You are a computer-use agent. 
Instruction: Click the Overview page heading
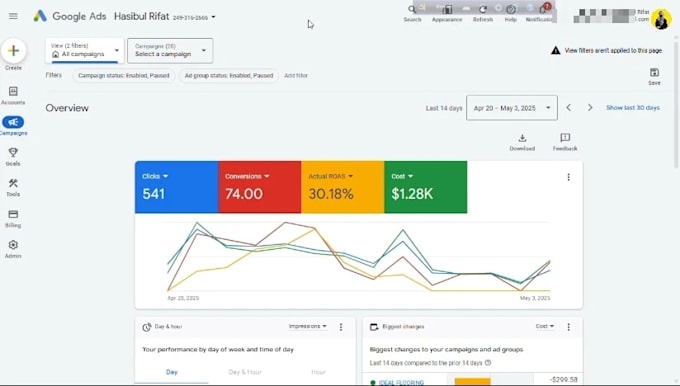pos(67,108)
